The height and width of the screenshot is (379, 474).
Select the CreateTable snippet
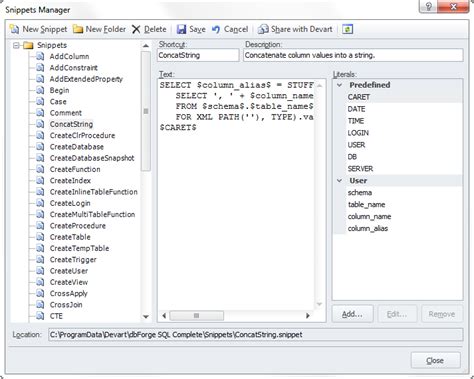pos(70,237)
